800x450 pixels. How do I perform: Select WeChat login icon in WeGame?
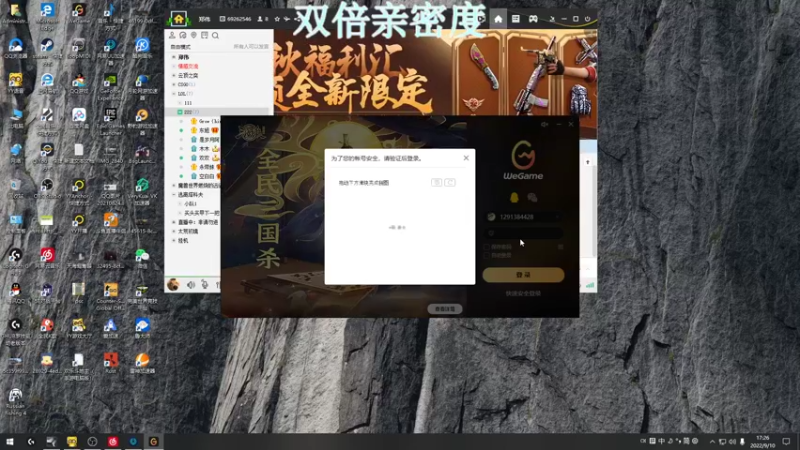pos(532,197)
